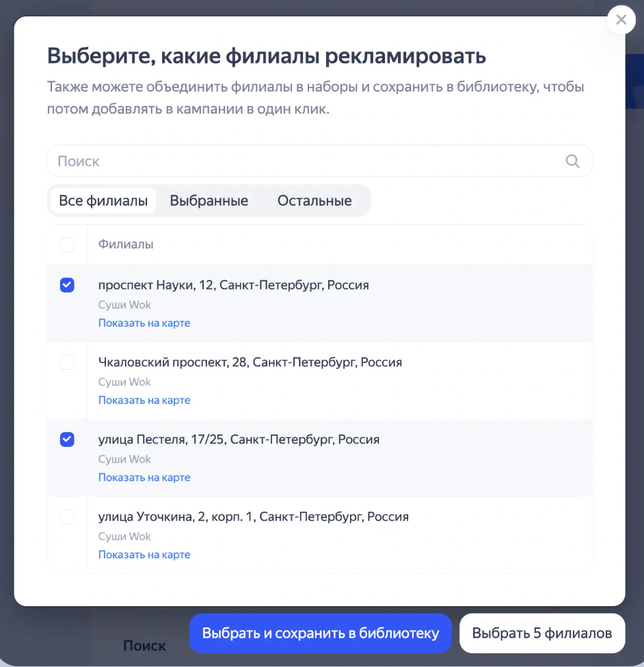Click Суши Wok under Чкаловский проспект
Screen dimensions: 644x667
click(x=124, y=382)
